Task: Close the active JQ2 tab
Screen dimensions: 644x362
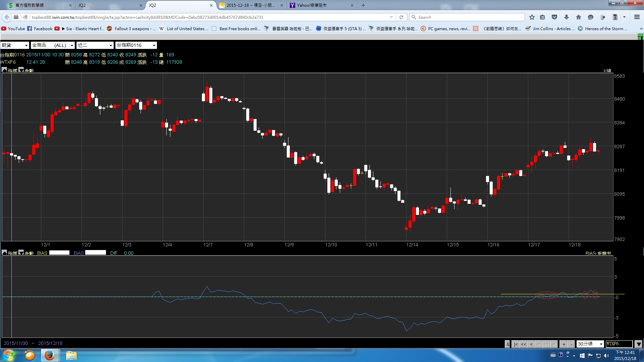Action: click(x=211, y=5)
